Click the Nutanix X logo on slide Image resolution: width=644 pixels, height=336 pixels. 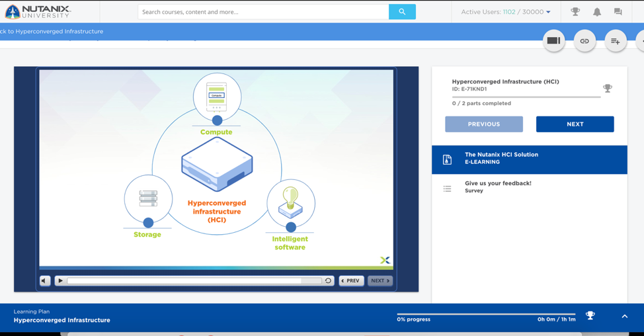coord(385,260)
